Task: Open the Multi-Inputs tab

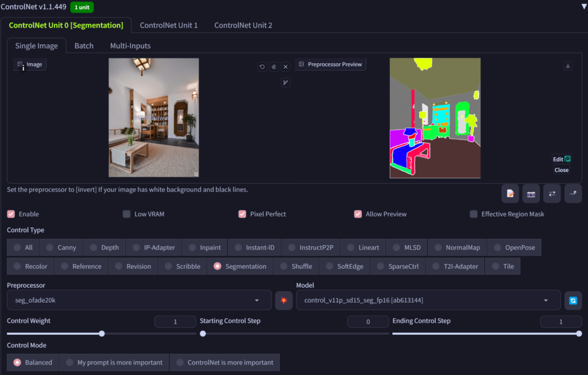Action: pyautogui.click(x=130, y=45)
